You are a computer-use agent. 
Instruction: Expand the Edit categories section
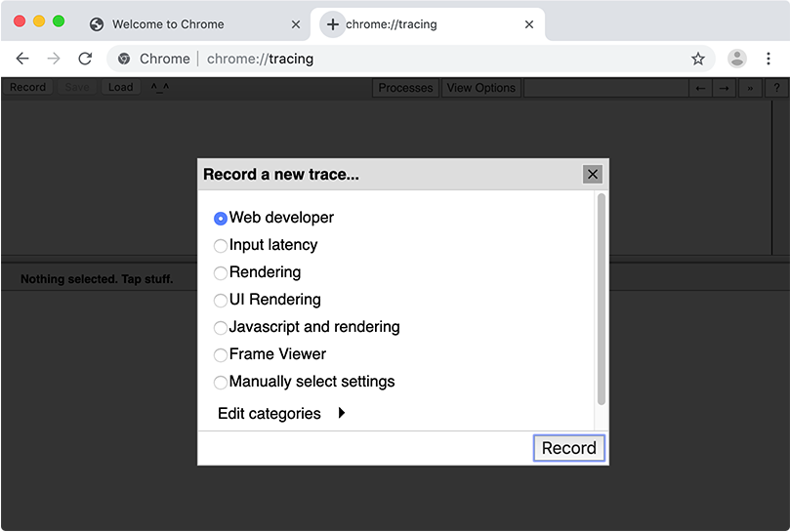tap(341, 414)
